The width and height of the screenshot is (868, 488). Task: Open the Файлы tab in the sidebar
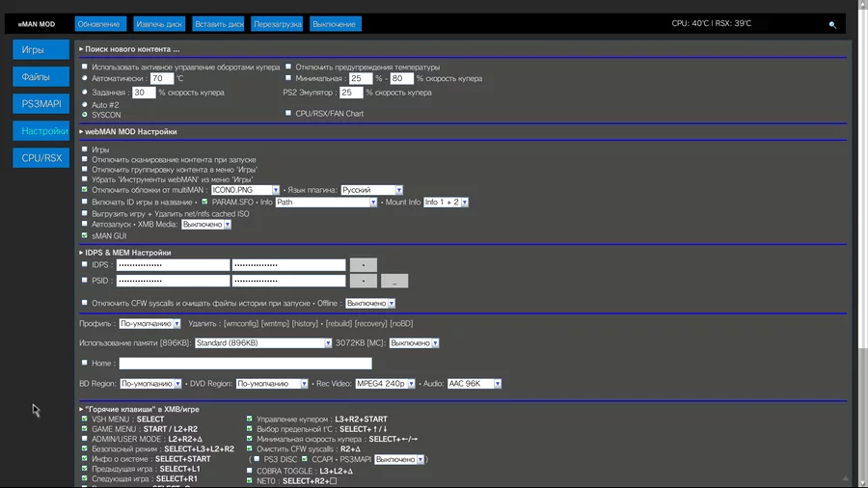(41, 76)
